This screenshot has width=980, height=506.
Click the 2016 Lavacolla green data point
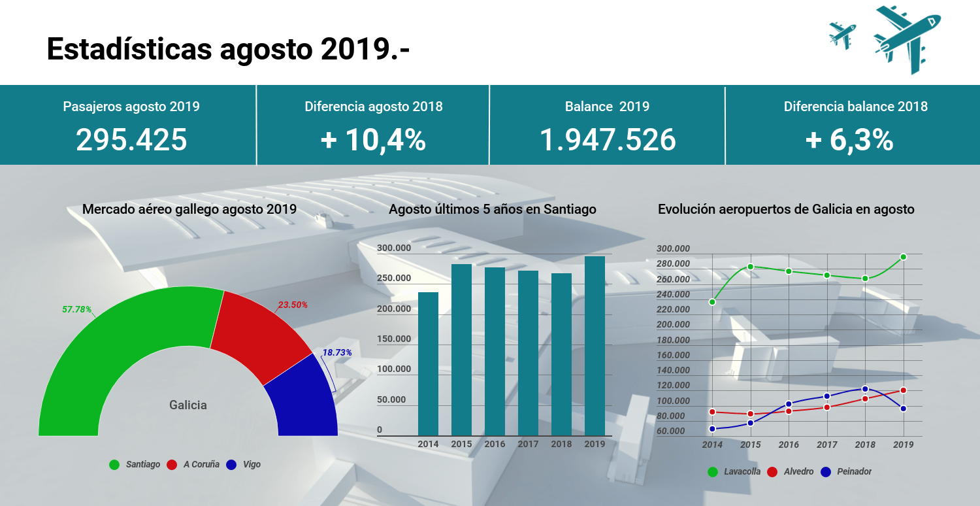[789, 271]
